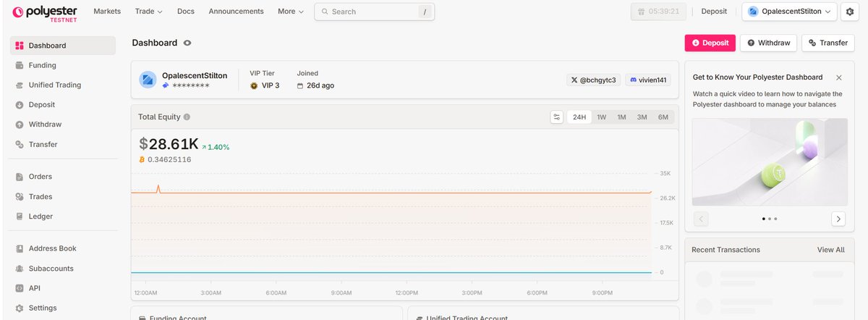868x320 pixels.
Task: Open settings via the gear icon
Action: pos(850,12)
